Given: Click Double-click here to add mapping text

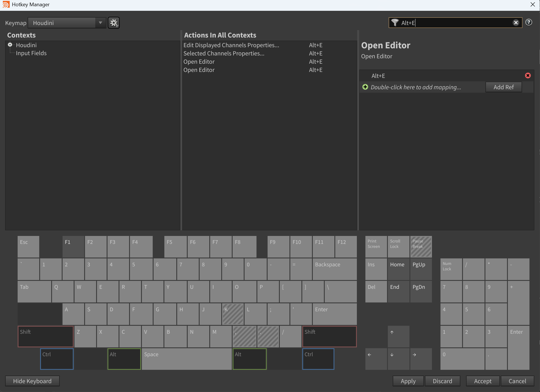Looking at the screenshot, I should tap(416, 87).
